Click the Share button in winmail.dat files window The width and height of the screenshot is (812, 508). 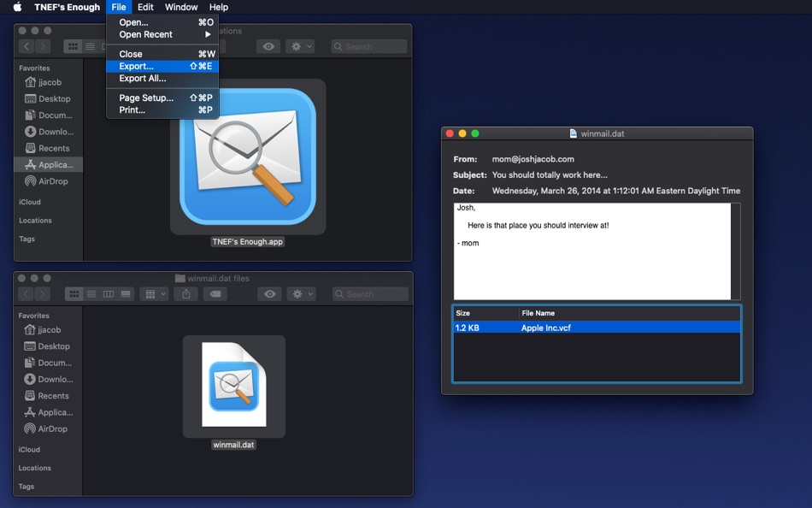point(186,294)
